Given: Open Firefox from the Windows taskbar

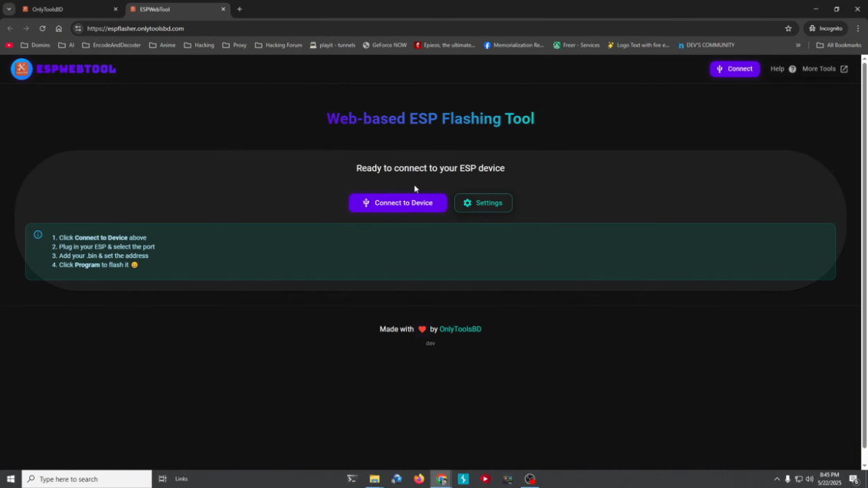Looking at the screenshot, I should tap(419, 479).
